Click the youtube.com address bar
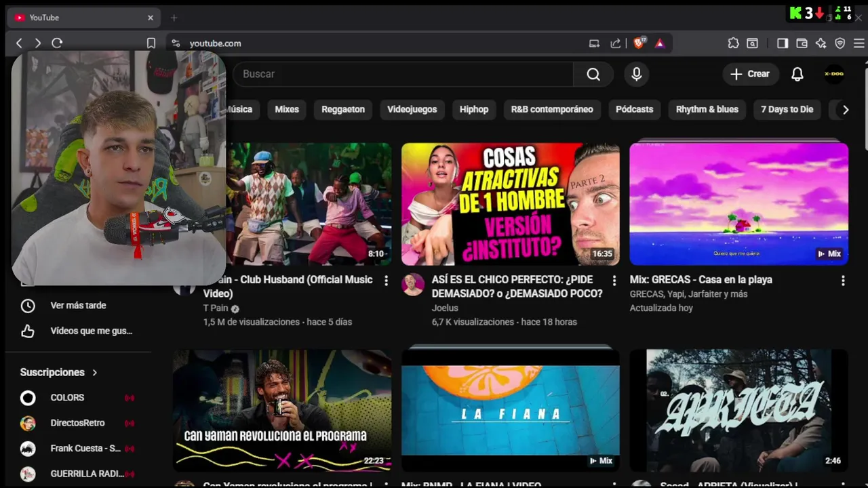Viewport: 868px width, 488px height. tap(380, 43)
